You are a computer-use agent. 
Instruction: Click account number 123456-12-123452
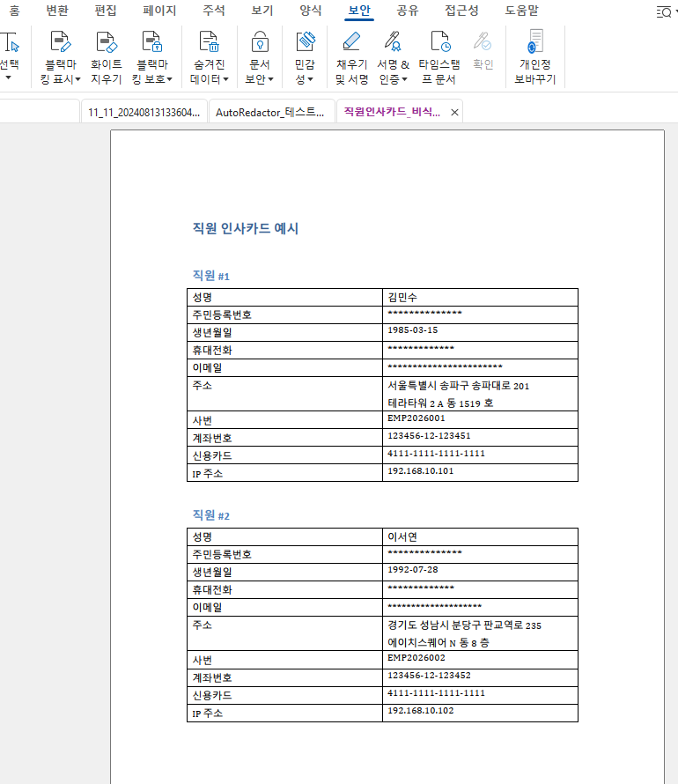tap(429, 675)
